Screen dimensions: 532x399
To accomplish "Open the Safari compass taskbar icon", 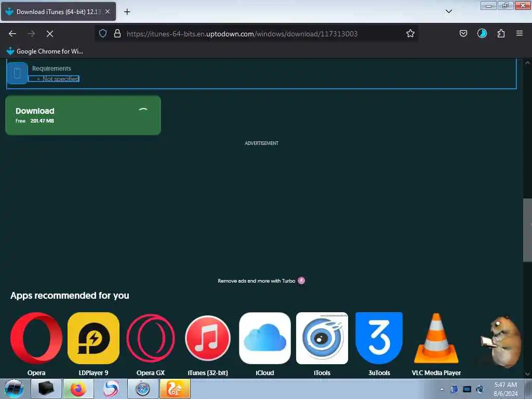I will tap(143, 389).
